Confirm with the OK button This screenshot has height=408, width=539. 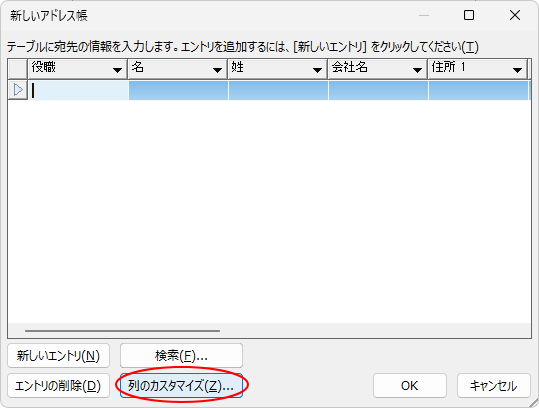pyautogui.click(x=410, y=386)
